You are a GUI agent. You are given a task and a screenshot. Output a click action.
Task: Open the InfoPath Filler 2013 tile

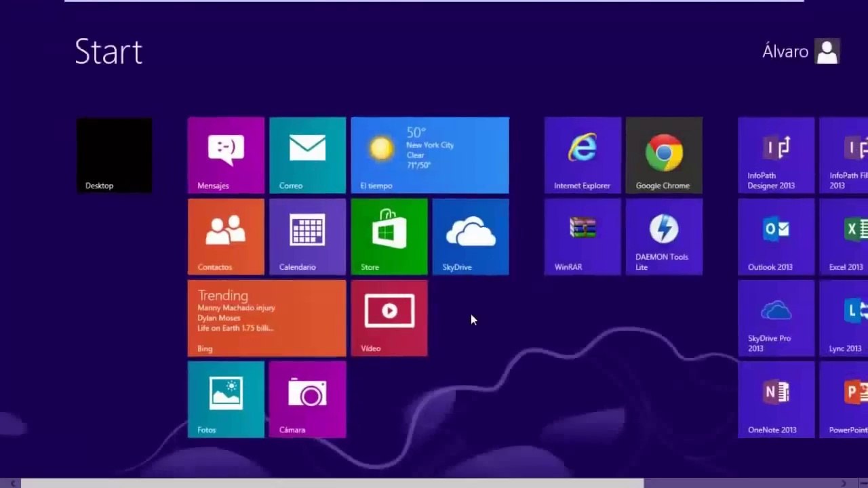(844, 155)
